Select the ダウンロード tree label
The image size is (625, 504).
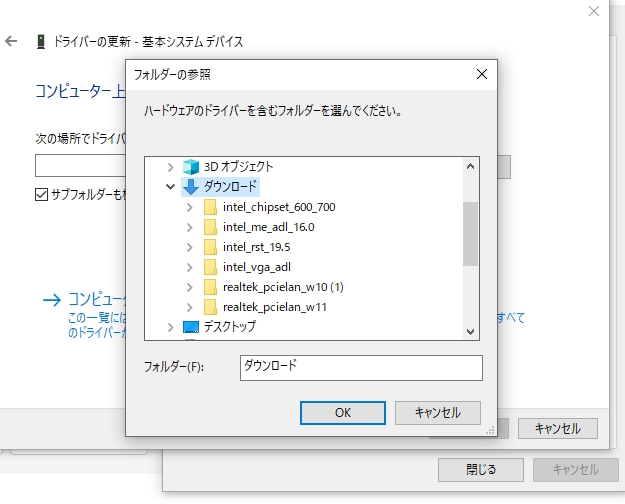[x=230, y=187]
